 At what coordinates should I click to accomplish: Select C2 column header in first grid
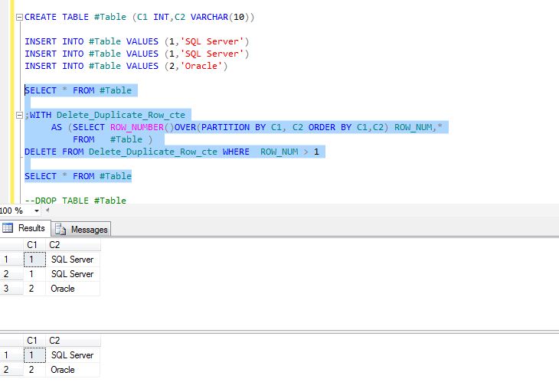tap(73, 245)
